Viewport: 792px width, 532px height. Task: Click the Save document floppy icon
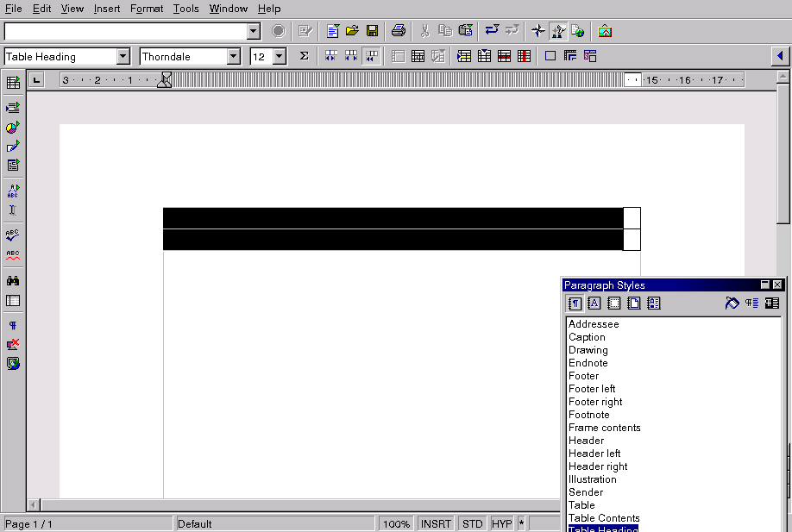[x=372, y=31]
